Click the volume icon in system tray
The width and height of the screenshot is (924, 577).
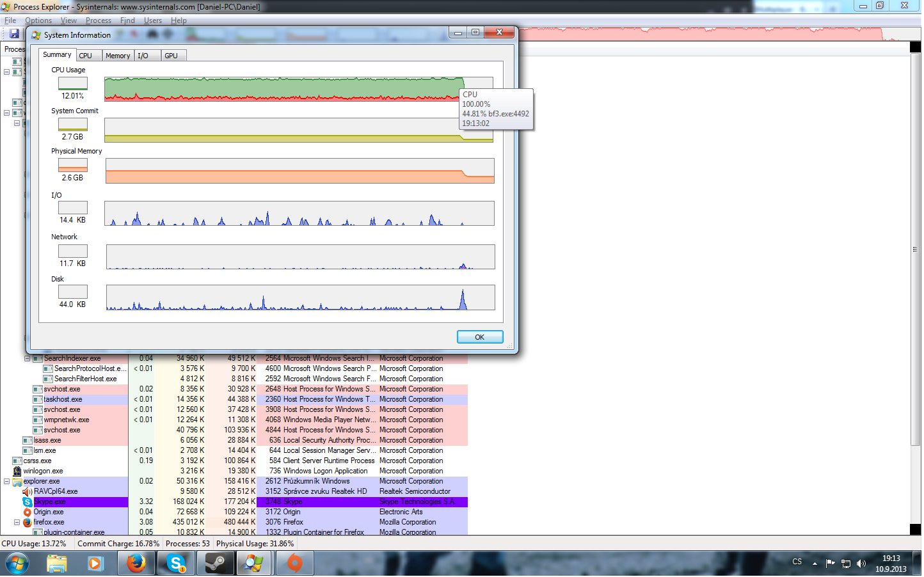tap(863, 564)
